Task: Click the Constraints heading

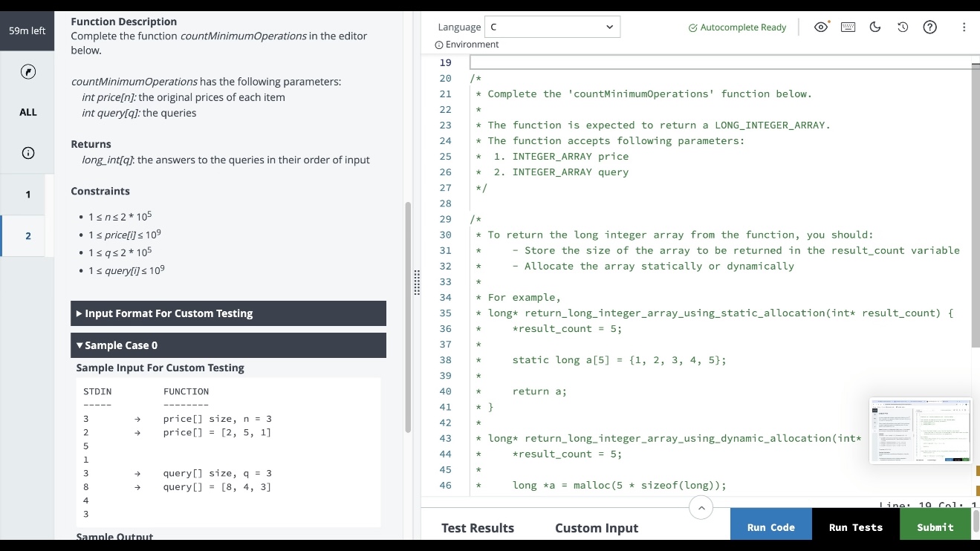Action: point(100,191)
